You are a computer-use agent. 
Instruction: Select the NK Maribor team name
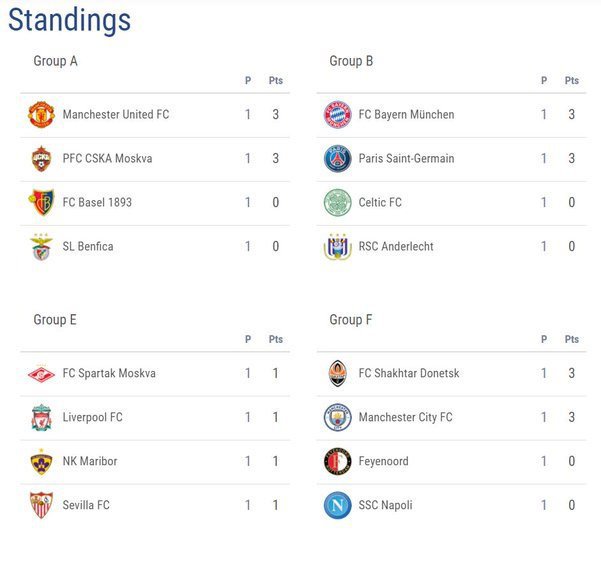90,462
